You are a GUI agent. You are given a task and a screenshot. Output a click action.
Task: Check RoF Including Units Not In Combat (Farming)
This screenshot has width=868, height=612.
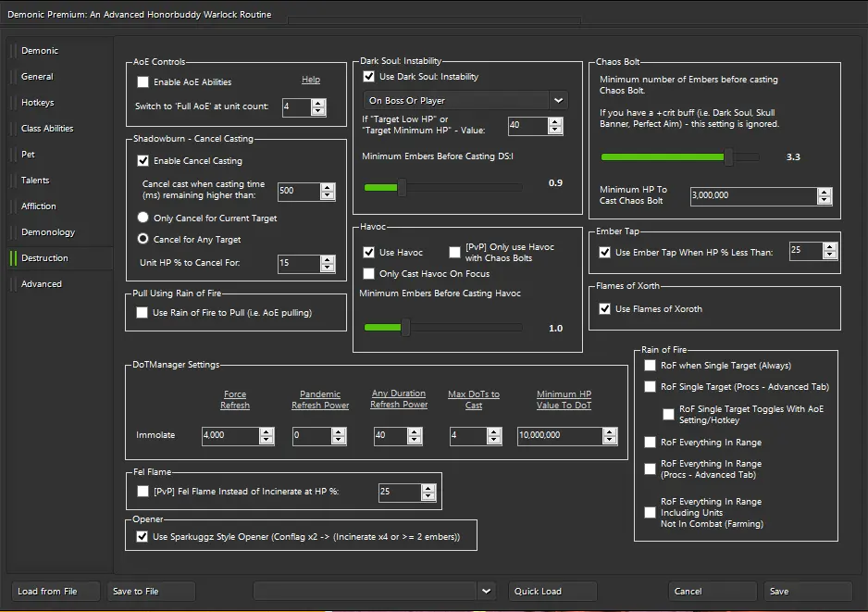[x=650, y=512]
